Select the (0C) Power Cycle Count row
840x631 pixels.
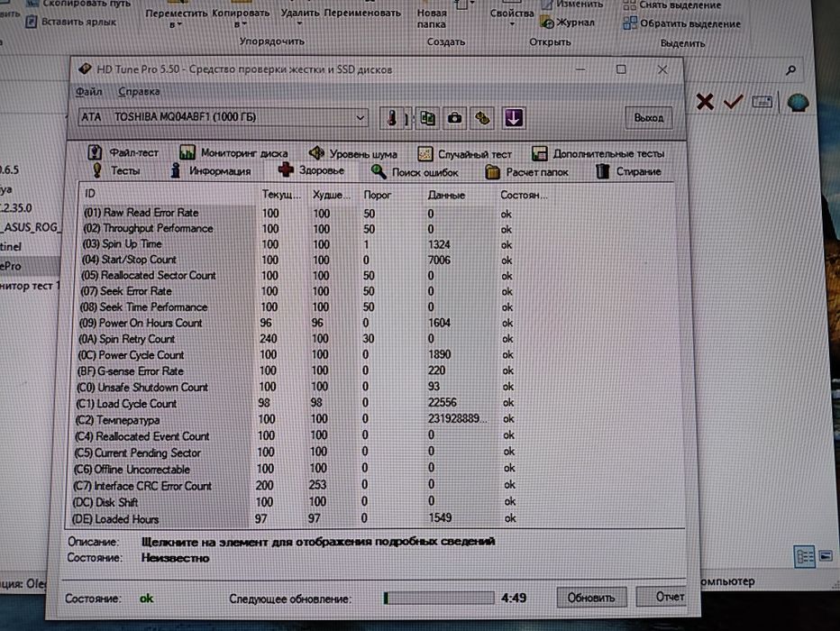[296, 354]
